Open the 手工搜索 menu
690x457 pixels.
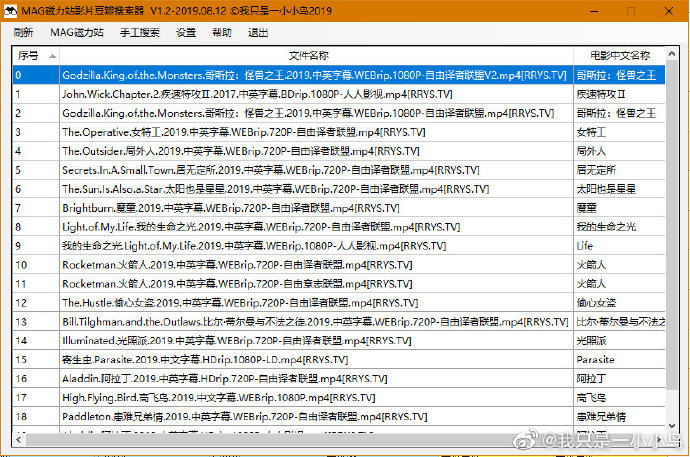click(x=139, y=33)
